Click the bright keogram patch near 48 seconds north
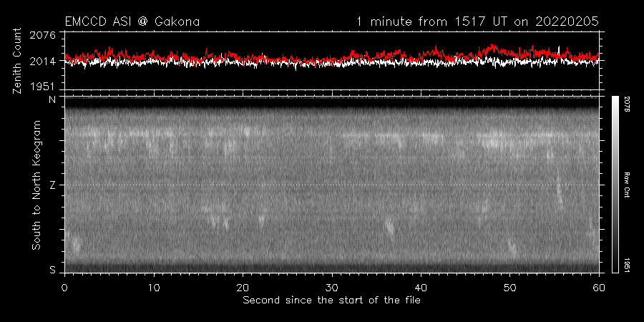This screenshot has height=322, width=644. click(493, 140)
